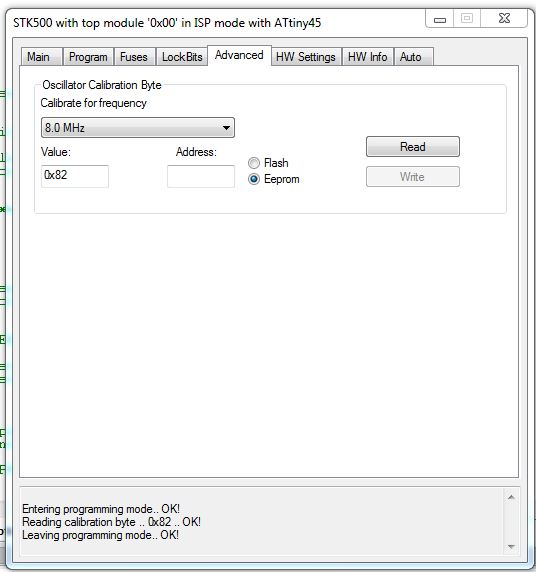Click the empty Address input field
The image size is (536, 572).
(x=201, y=176)
